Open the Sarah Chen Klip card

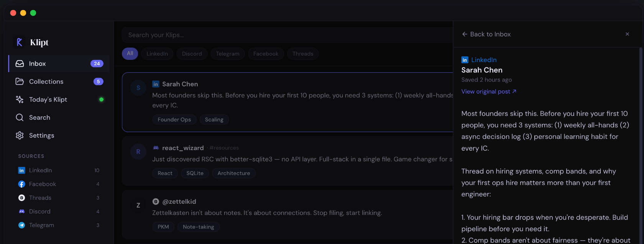[287, 102]
